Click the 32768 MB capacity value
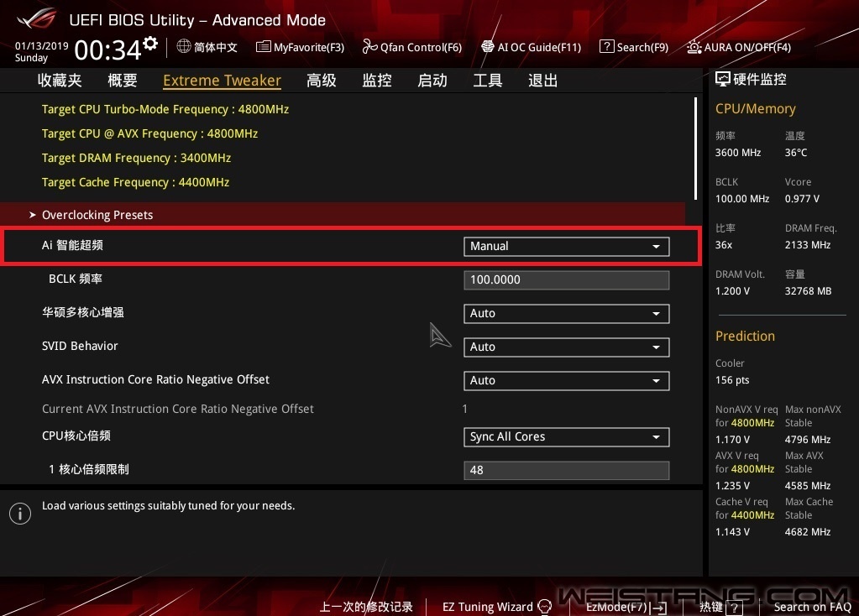This screenshot has width=859, height=616. 808,291
